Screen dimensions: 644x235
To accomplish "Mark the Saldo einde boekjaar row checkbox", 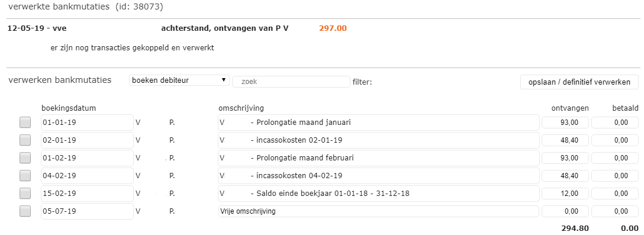I will coord(25,193).
